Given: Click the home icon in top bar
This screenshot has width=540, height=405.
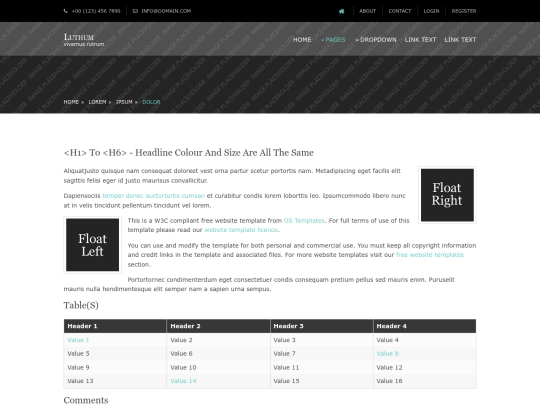Looking at the screenshot, I should (341, 11).
